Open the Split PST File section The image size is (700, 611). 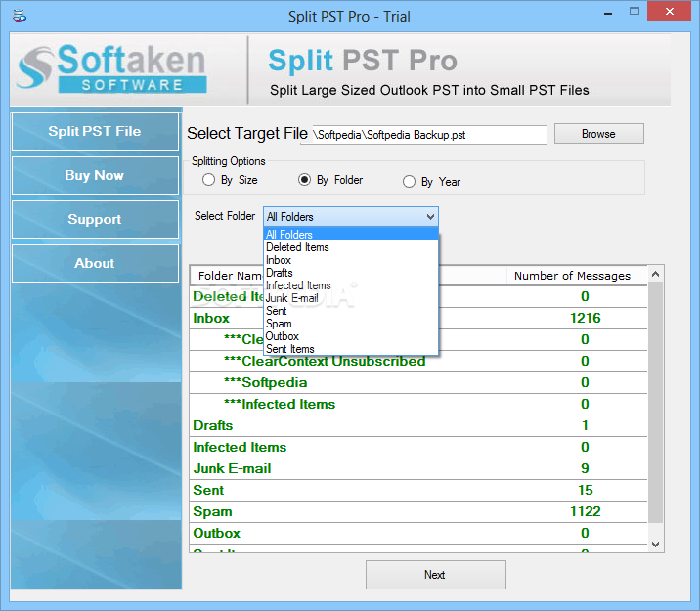(95, 131)
